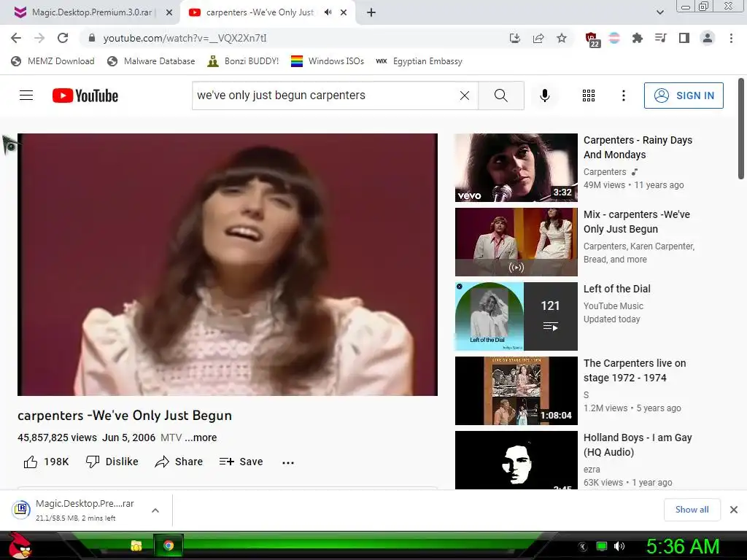
Task: Open MEMZ Download bookmark
Action: pyautogui.click(x=53, y=61)
